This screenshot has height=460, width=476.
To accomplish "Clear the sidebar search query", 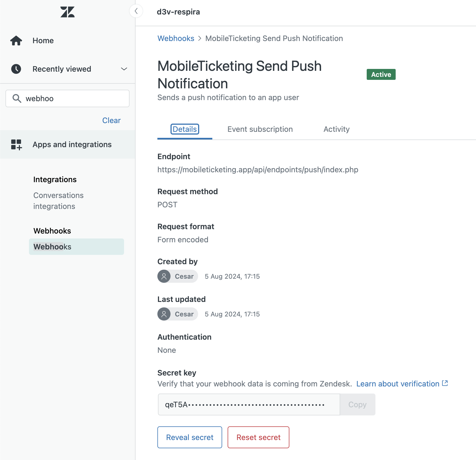I will [111, 120].
